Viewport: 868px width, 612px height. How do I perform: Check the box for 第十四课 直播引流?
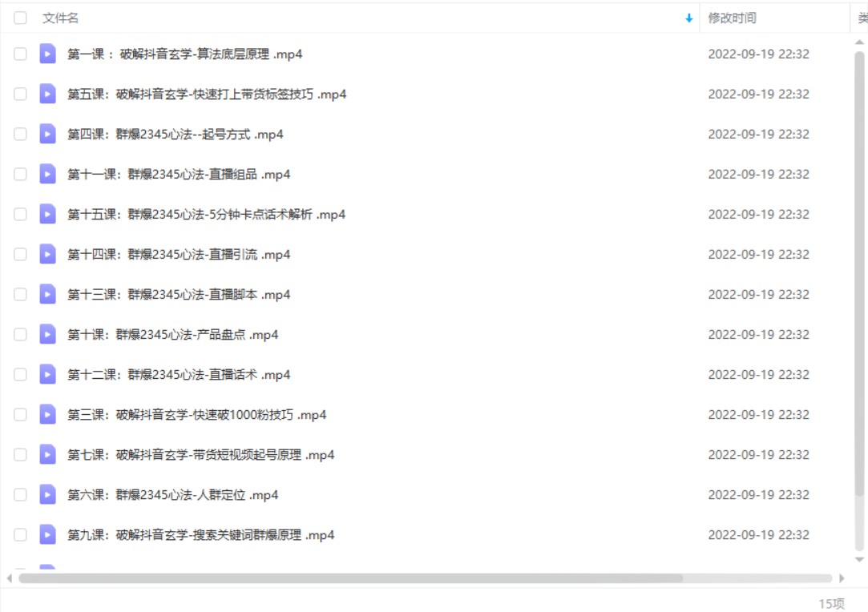[21, 255]
